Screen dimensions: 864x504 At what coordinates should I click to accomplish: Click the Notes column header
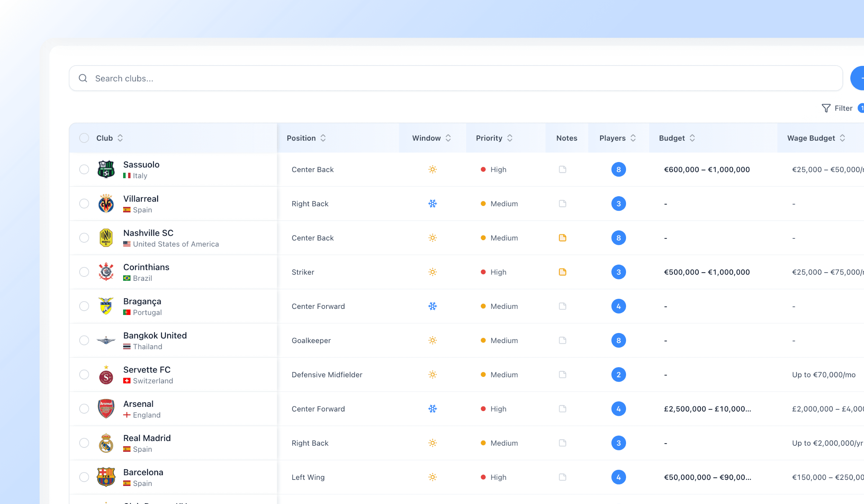(x=567, y=138)
